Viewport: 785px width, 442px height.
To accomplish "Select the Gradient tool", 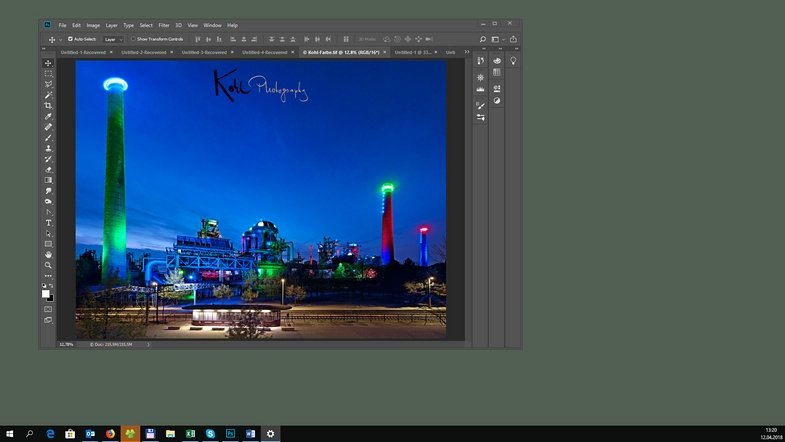I will coord(48,180).
